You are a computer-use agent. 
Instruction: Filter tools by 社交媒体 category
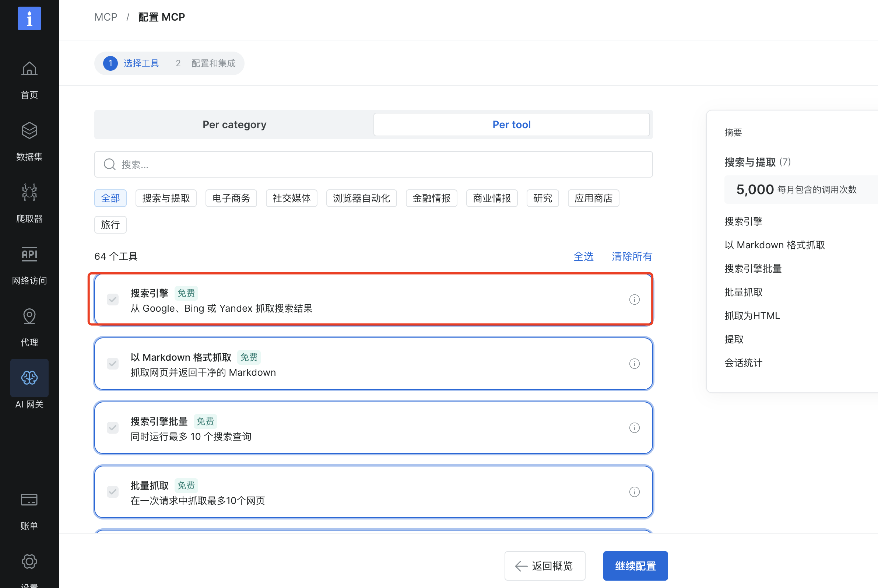[x=291, y=198]
